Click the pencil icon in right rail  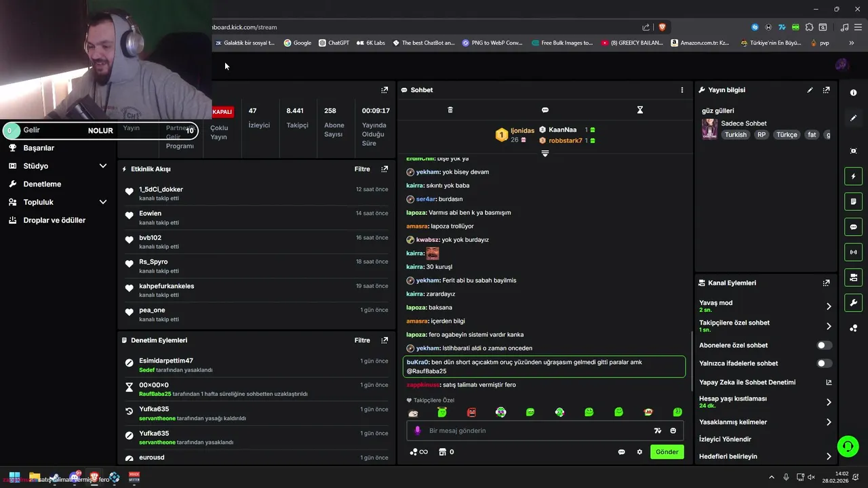coord(853,118)
